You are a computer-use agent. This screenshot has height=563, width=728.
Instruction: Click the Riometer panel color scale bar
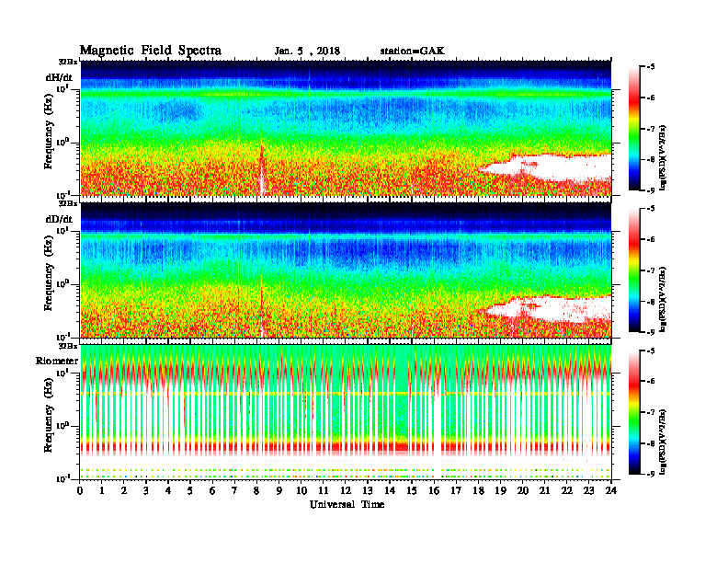tap(634, 412)
